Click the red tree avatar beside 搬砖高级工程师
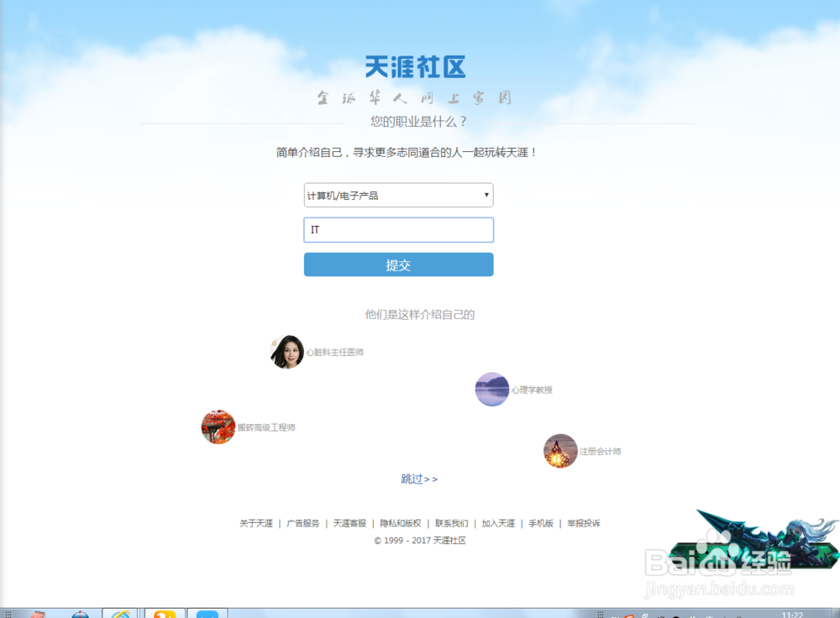 (x=218, y=427)
